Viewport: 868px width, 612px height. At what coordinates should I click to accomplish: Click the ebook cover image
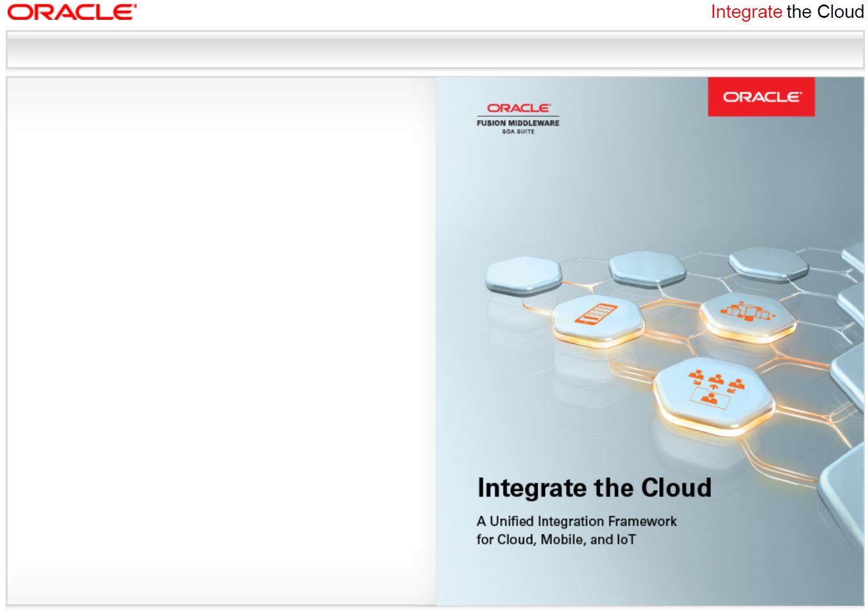point(650,341)
